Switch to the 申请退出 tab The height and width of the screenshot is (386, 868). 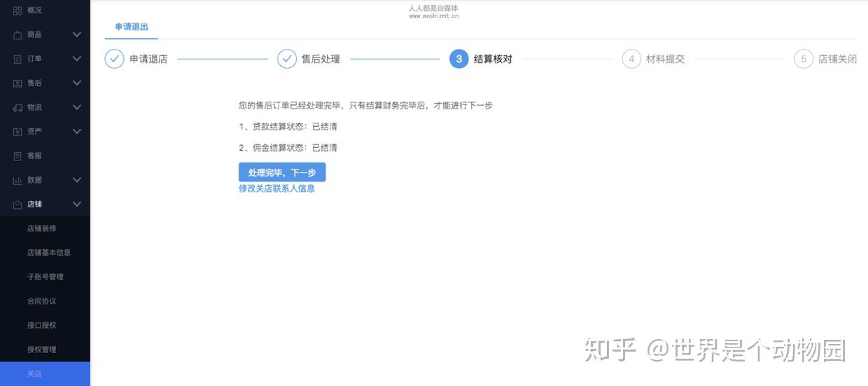click(132, 27)
